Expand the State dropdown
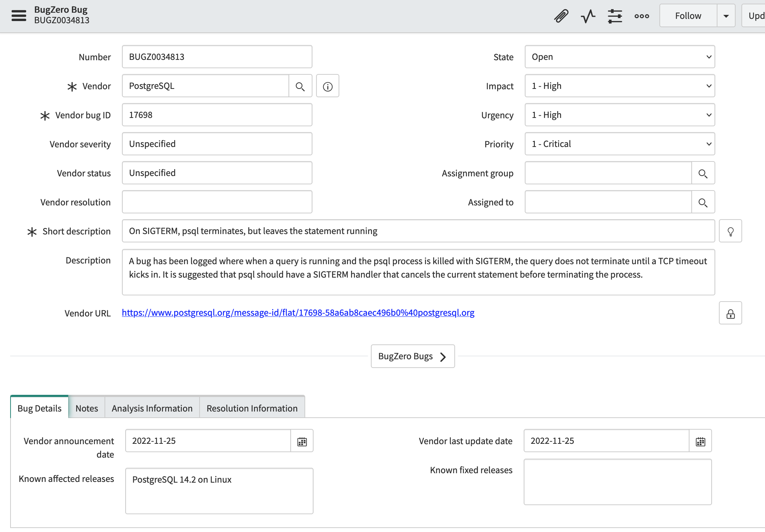Image resolution: width=765 pixels, height=532 pixels. tap(619, 57)
